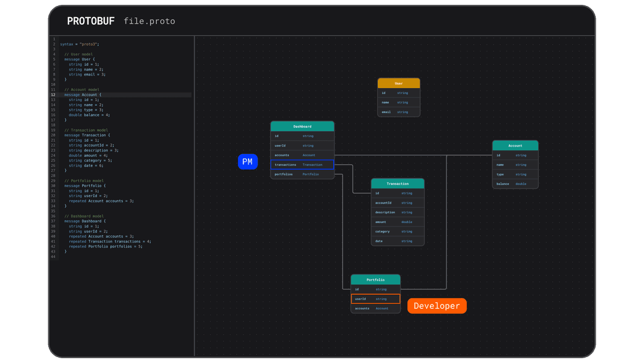The image size is (644, 363).
Task: Select the category field in Transaction node
Action: click(397, 231)
